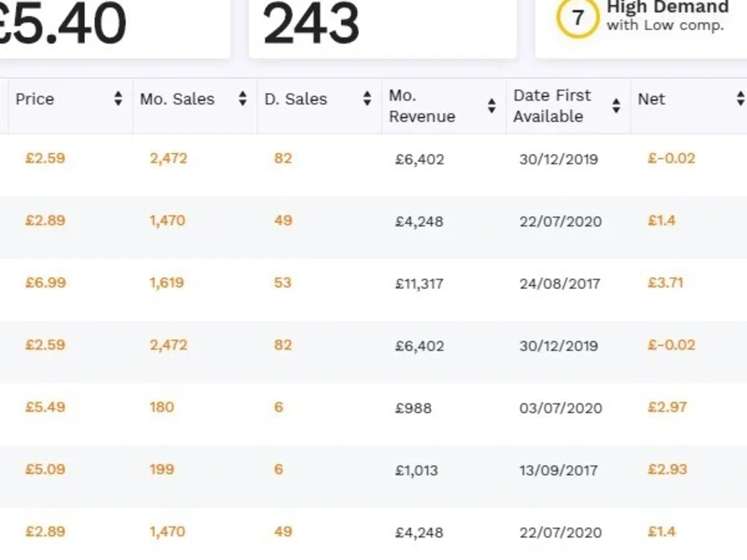Click monthly sales value 1,619
This screenshot has height=560, width=747.
(x=167, y=283)
